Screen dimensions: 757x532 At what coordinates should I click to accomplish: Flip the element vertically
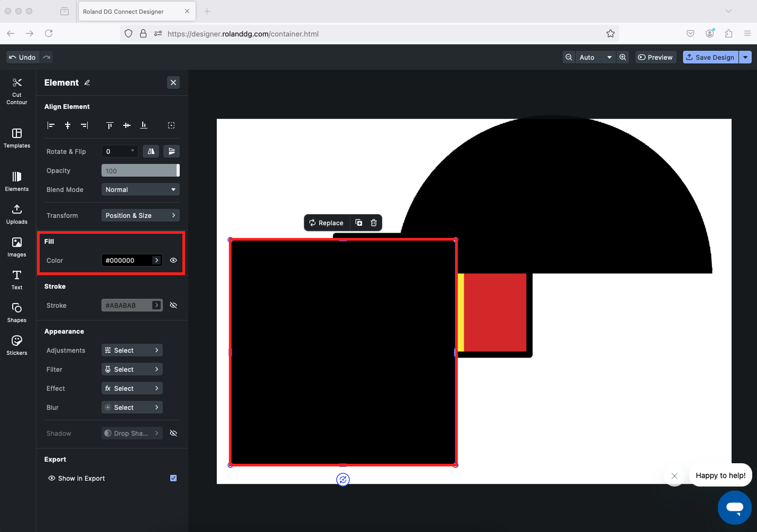(x=171, y=151)
